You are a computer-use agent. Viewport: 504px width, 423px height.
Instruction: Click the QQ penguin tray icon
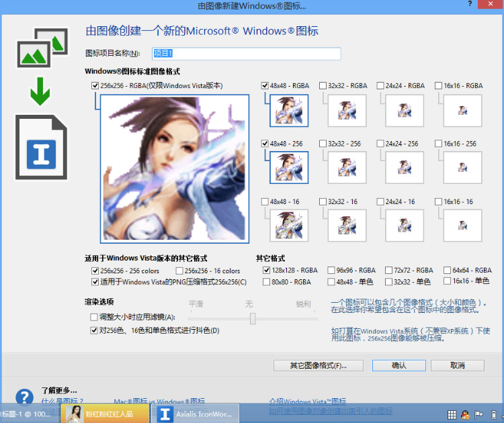point(465,415)
